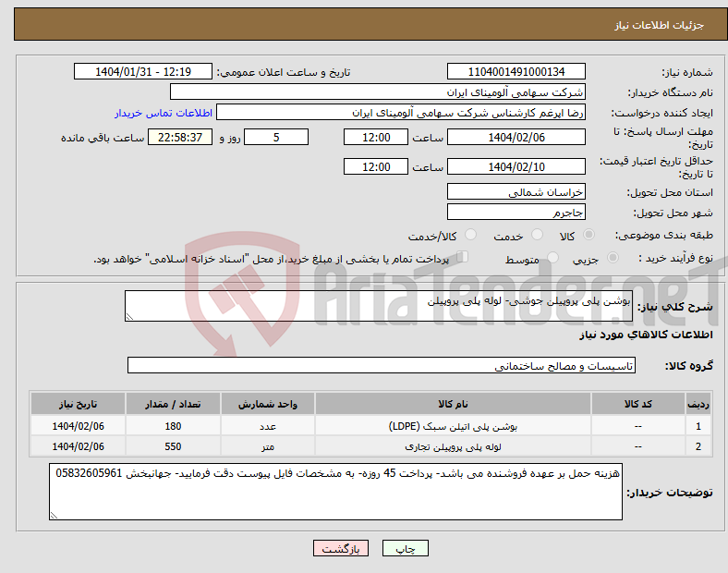Click the page title جزئیات اطلاعات نیاز
The image size is (728, 573).
click(660, 25)
